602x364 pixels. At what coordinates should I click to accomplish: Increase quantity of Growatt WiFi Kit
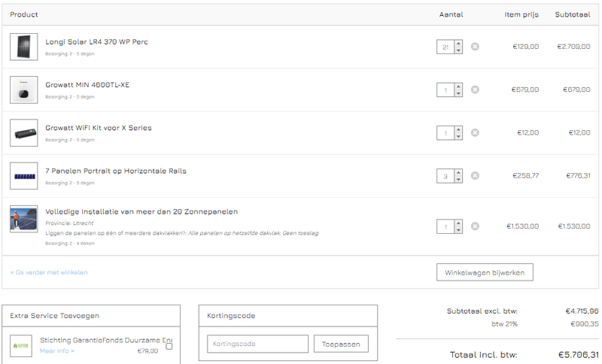[458, 129]
